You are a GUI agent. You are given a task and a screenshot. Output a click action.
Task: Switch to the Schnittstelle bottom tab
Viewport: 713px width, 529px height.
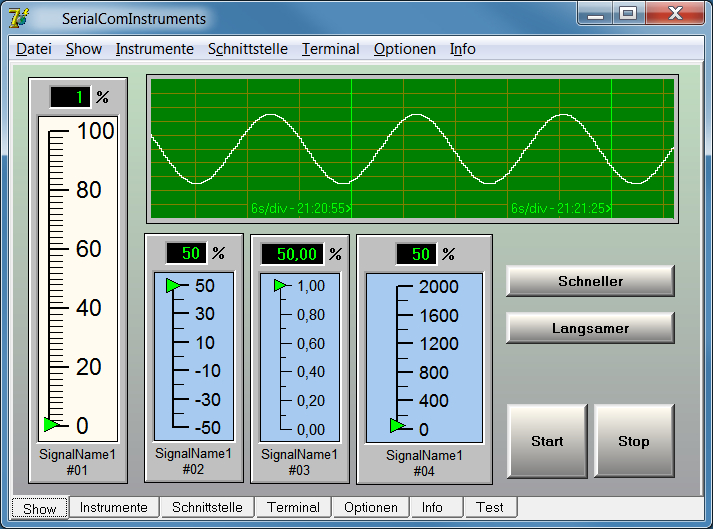207,507
